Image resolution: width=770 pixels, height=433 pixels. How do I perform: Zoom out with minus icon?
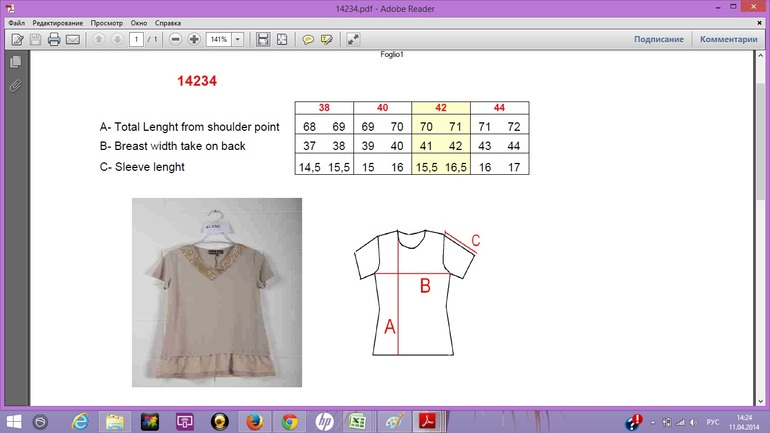[x=175, y=39]
